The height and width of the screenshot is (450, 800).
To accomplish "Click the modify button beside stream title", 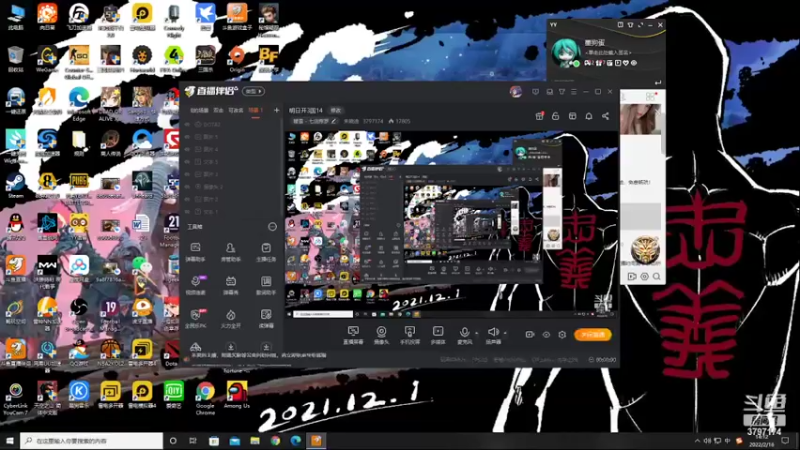I will click(x=336, y=110).
